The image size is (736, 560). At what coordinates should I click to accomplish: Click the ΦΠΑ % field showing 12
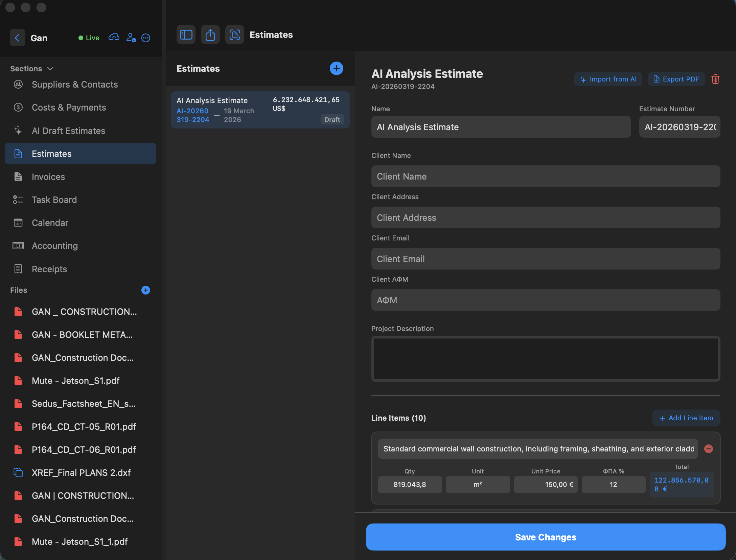(x=613, y=485)
